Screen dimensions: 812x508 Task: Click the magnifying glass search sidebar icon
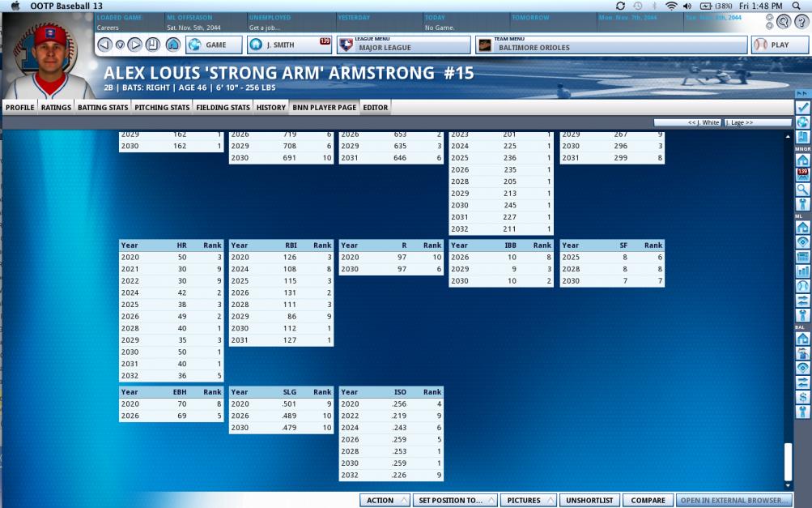click(x=802, y=189)
